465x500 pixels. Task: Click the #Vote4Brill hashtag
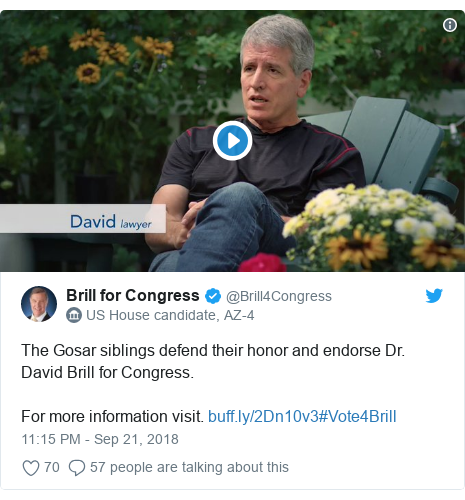358,416
